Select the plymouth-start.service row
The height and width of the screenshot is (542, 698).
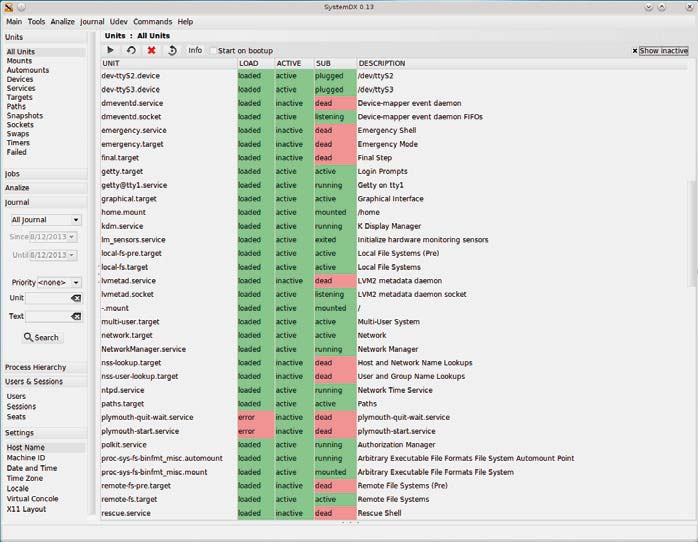394,431
